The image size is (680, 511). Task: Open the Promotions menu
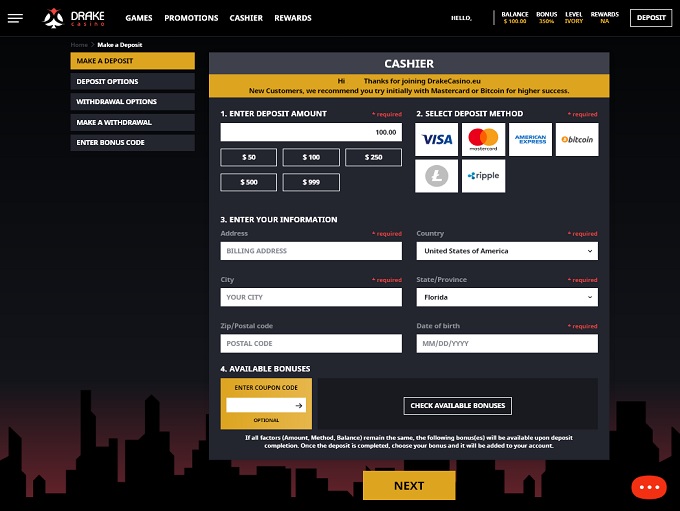[x=191, y=18]
